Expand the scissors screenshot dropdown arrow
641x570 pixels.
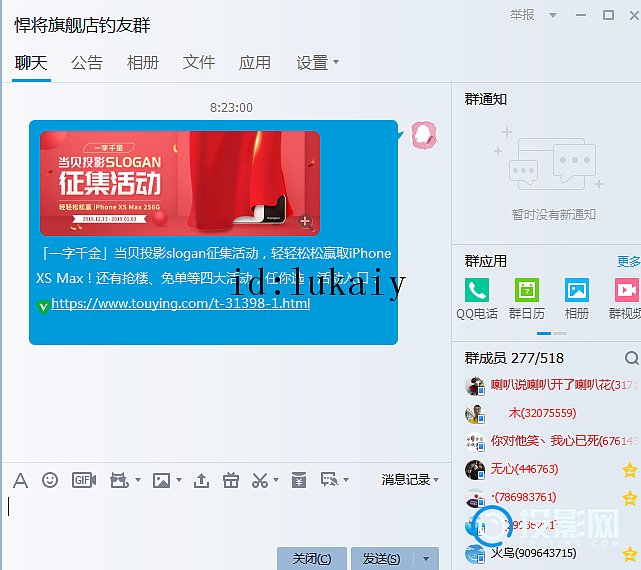tap(276, 480)
